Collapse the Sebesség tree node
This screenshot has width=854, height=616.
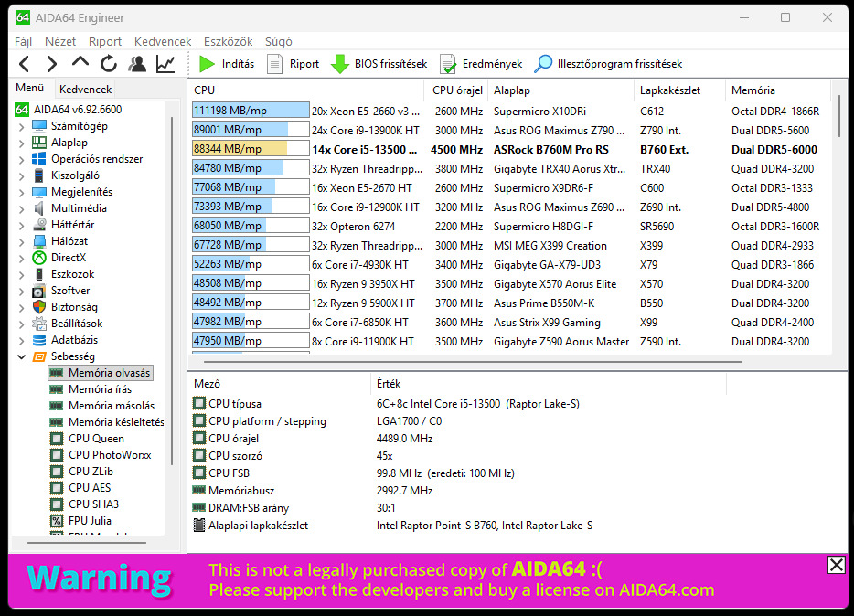pyautogui.click(x=21, y=357)
